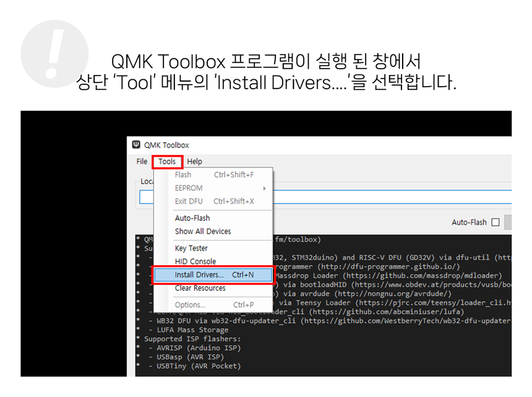The image size is (532, 397).
Task: Click the dfu-programmer.github.io URL text
Action: point(390,266)
